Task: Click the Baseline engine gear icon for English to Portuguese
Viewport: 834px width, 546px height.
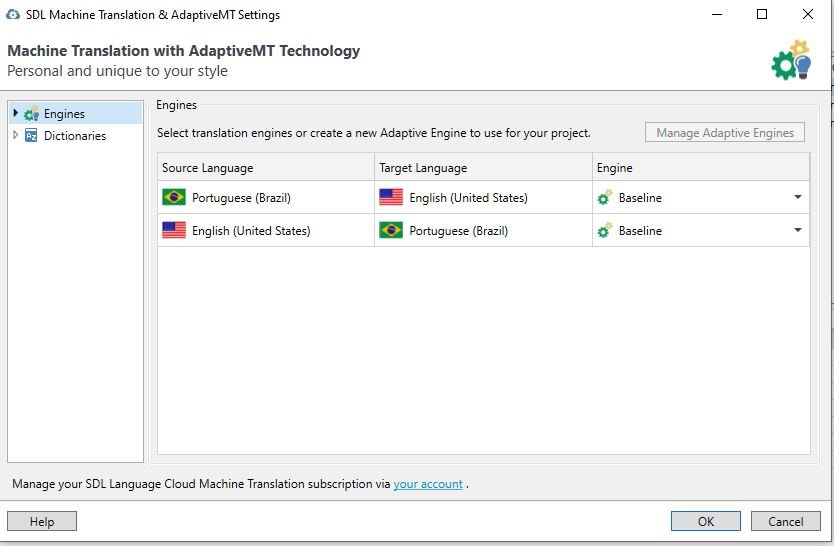Action: [x=605, y=230]
